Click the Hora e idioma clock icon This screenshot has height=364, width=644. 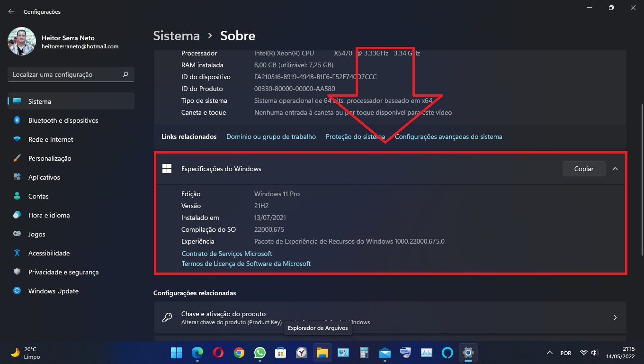[17, 215]
